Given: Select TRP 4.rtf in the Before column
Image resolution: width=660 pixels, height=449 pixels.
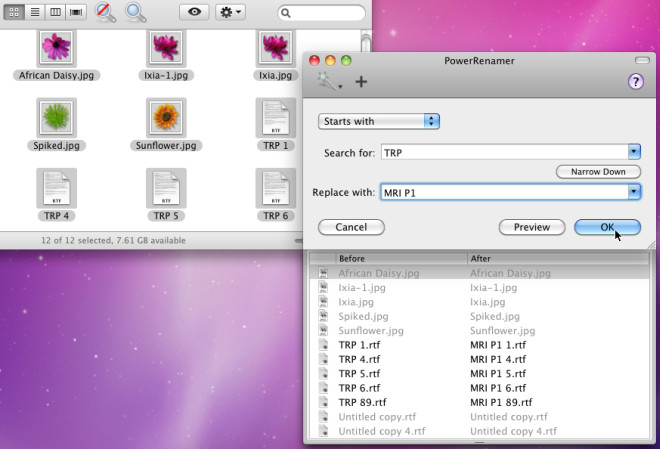Looking at the screenshot, I should tap(359, 359).
